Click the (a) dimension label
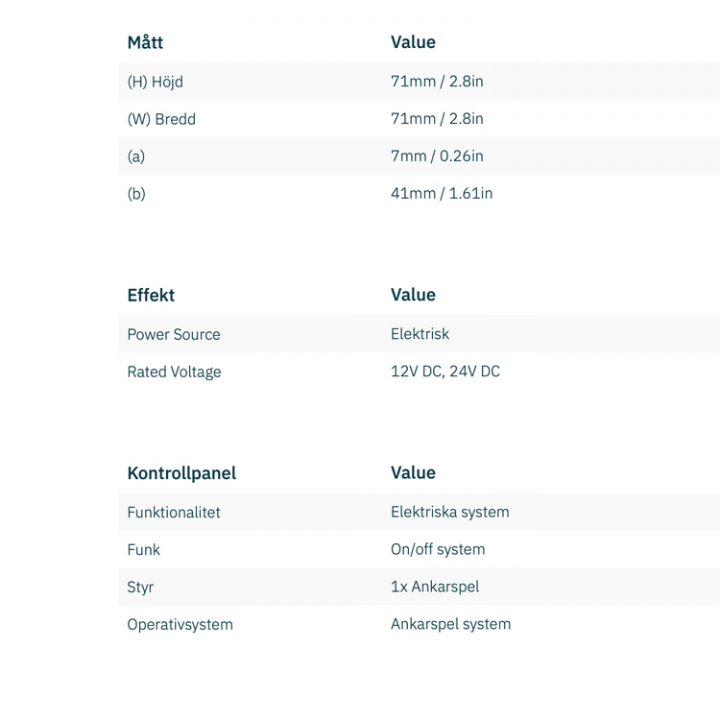 coord(136,156)
